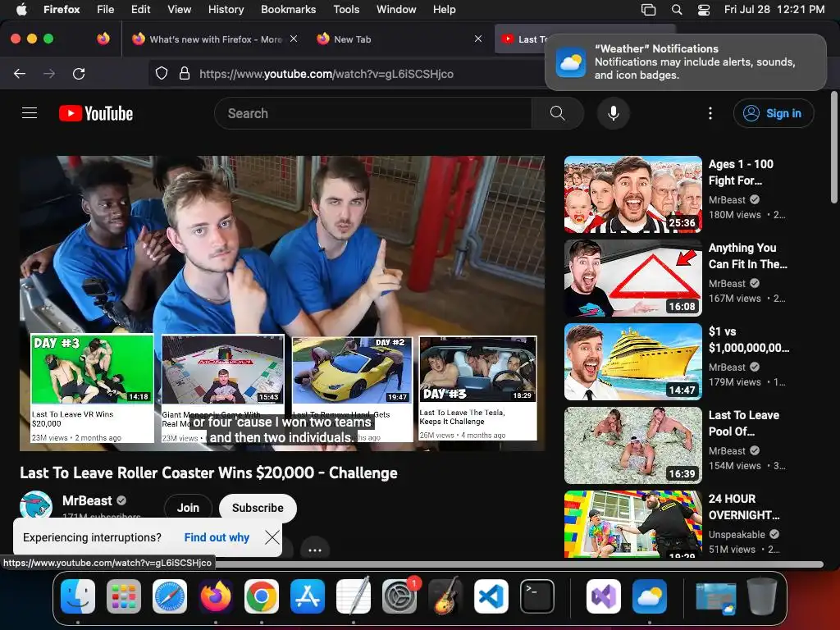
Task: Open $1 vs $1,000,000,000 yacht thumbnail
Action: click(x=633, y=362)
